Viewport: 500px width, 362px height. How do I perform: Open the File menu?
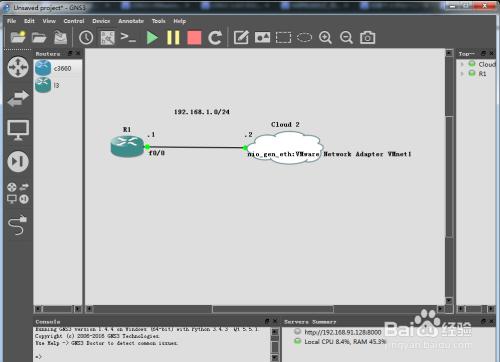click(x=11, y=21)
